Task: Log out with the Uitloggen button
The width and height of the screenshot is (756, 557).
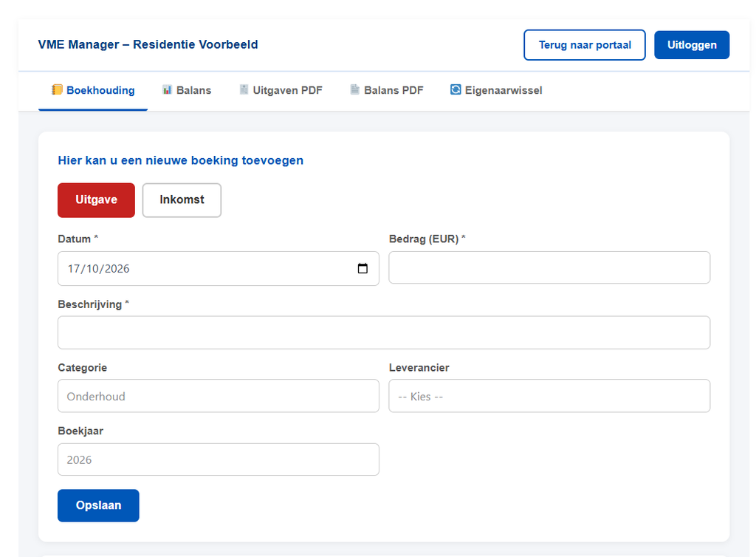Action: (x=692, y=45)
